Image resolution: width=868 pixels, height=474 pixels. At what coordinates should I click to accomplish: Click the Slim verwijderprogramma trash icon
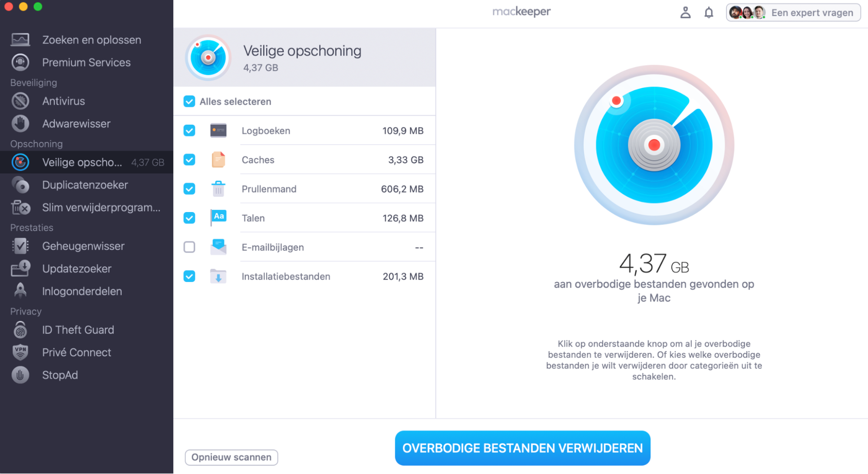pos(20,208)
